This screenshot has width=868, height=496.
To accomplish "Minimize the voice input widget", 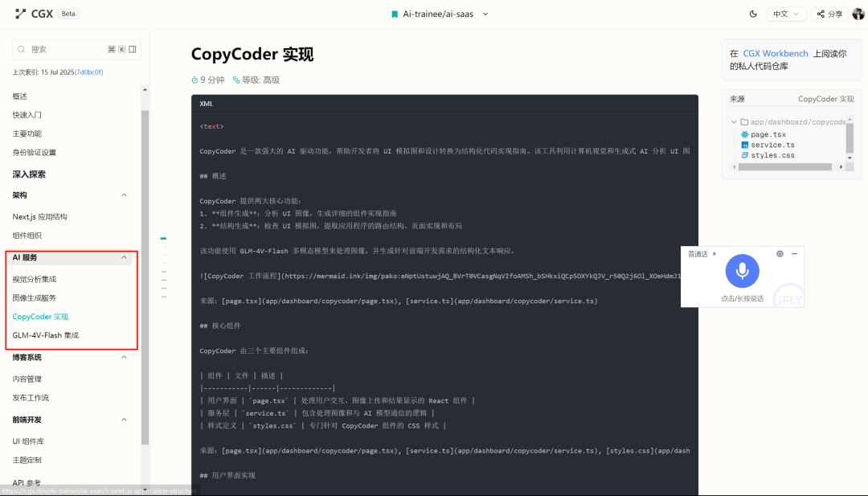I will [x=794, y=253].
